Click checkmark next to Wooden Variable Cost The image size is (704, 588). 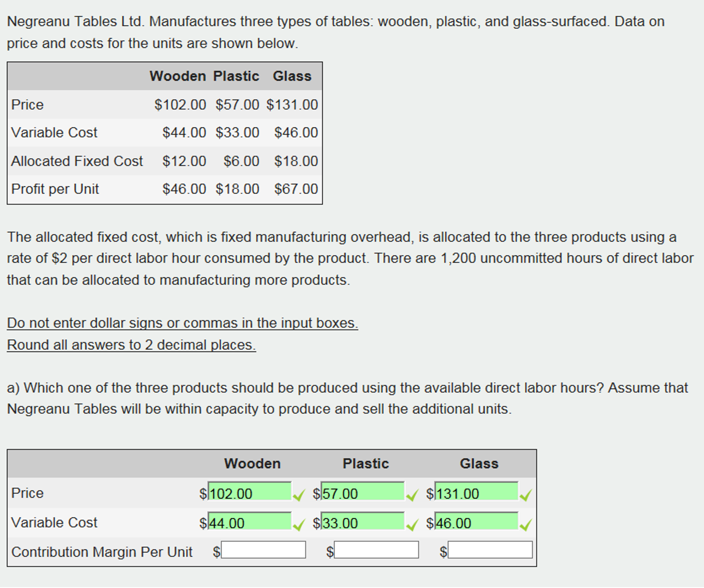click(x=299, y=524)
